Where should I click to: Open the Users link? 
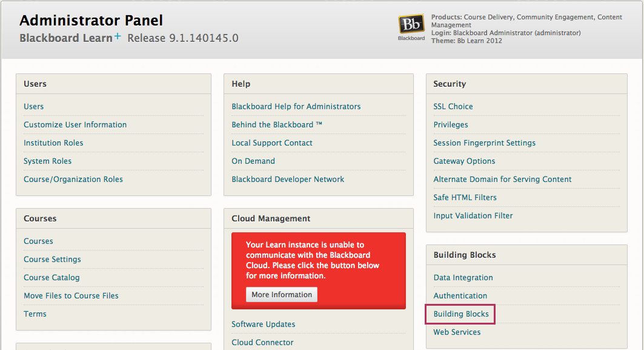click(x=34, y=107)
